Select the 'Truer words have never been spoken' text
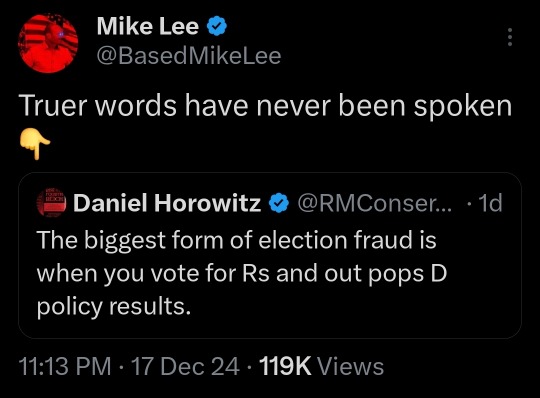Viewport: 540px width, 398px height. [x=266, y=106]
